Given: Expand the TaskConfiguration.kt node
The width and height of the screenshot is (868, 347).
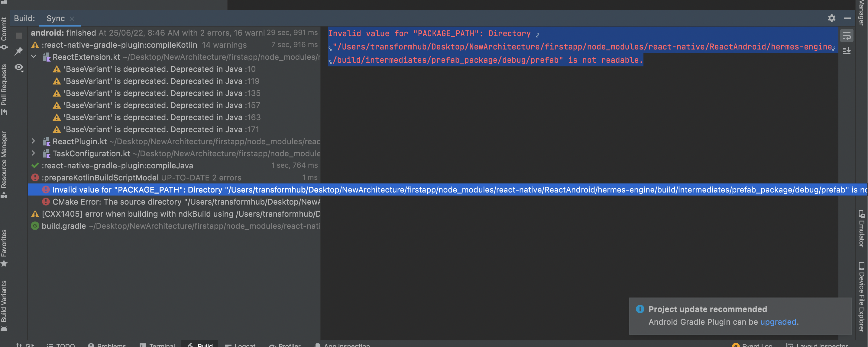Looking at the screenshot, I should 33,154.
